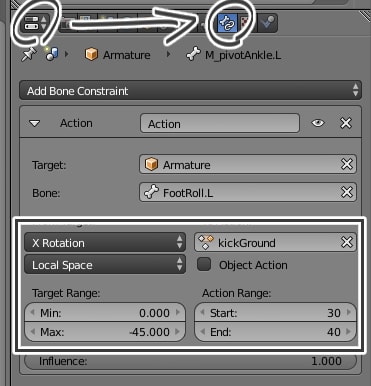
Task: Toggle the pin icon for properties context
Action: coord(29,54)
